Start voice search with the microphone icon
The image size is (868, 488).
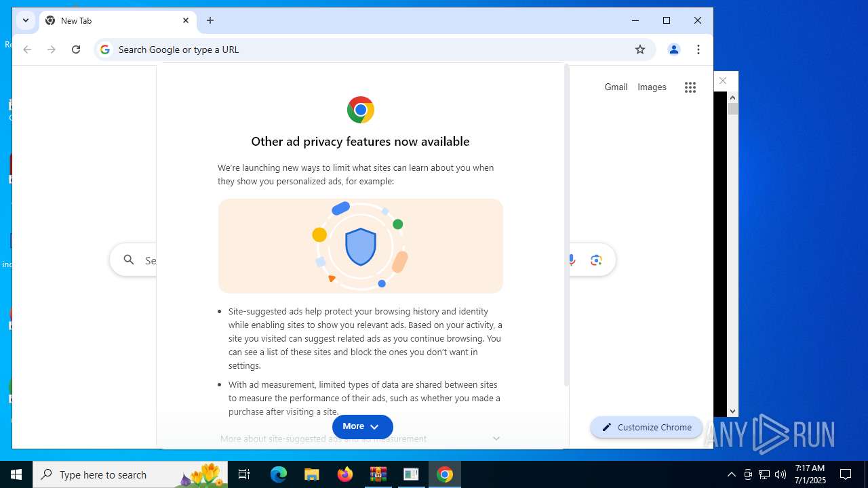pos(571,260)
